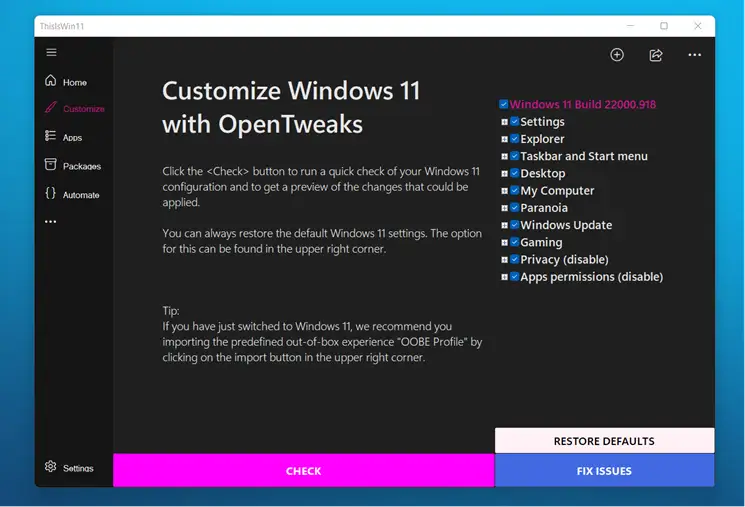Expand the Privacy (disable) node
The height and width of the screenshot is (507, 745).
[504, 260]
